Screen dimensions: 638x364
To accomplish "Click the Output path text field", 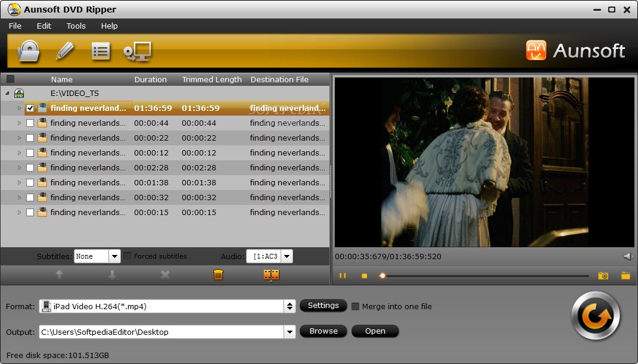I will point(162,332).
